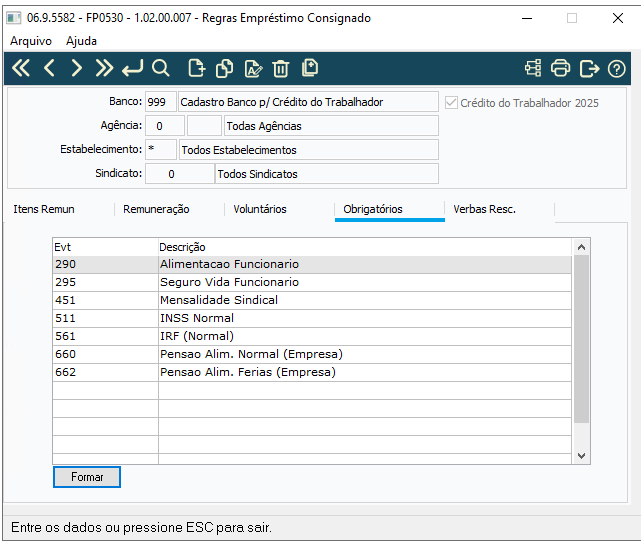Screen dimensions: 643x541
Task: Click the Evt column header
Action: click(x=105, y=247)
